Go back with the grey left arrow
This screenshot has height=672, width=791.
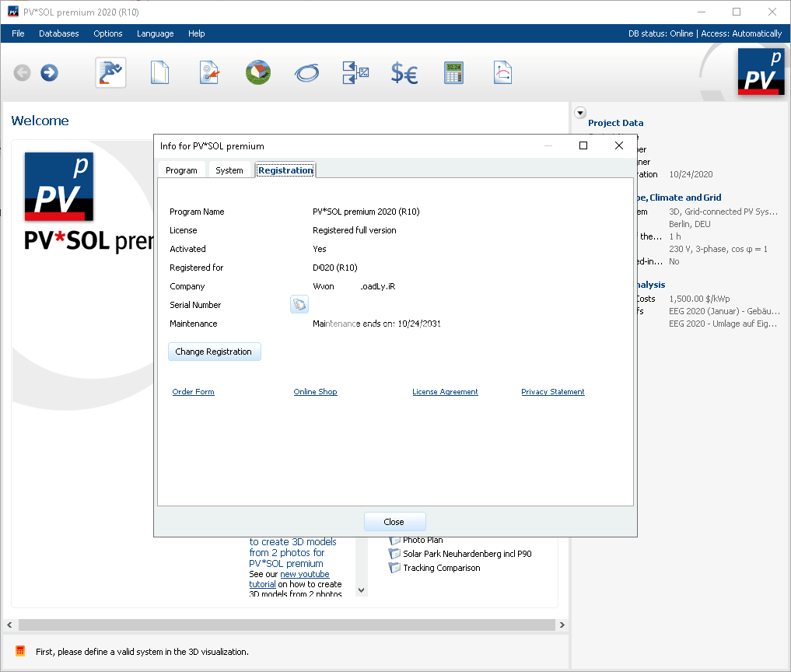pos(22,72)
